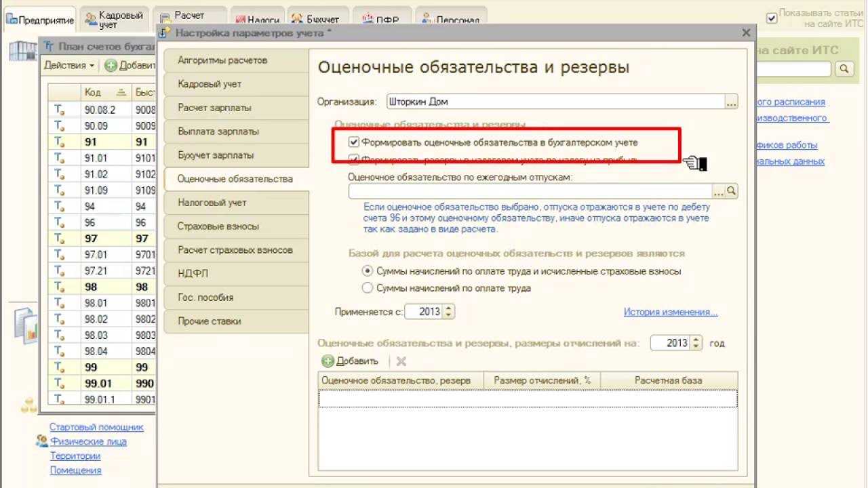Select Алгоритмы расчетов section

pyautogui.click(x=236, y=60)
